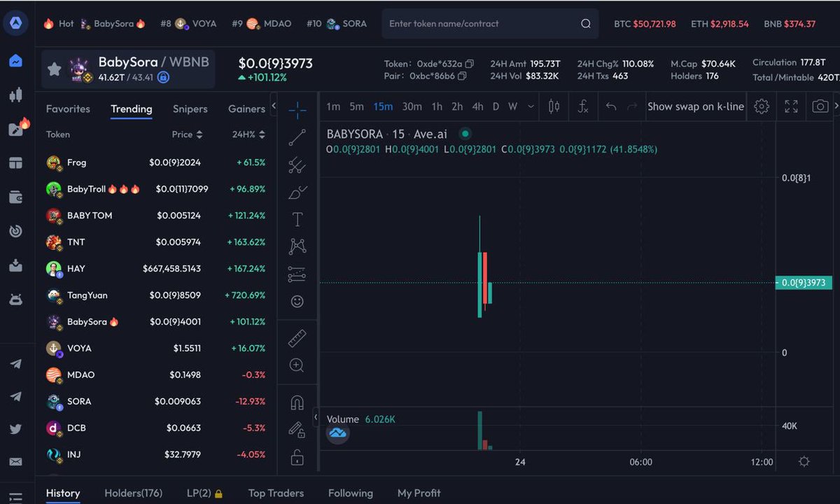Open chart settings gear icon
The width and height of the screenshot is (840, 504).
[762, 106]
